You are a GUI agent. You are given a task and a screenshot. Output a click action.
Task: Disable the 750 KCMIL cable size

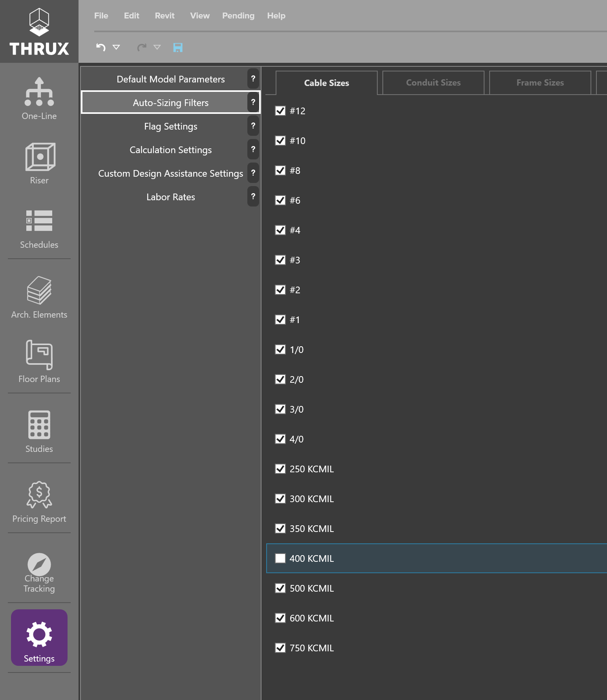(280, 648)
